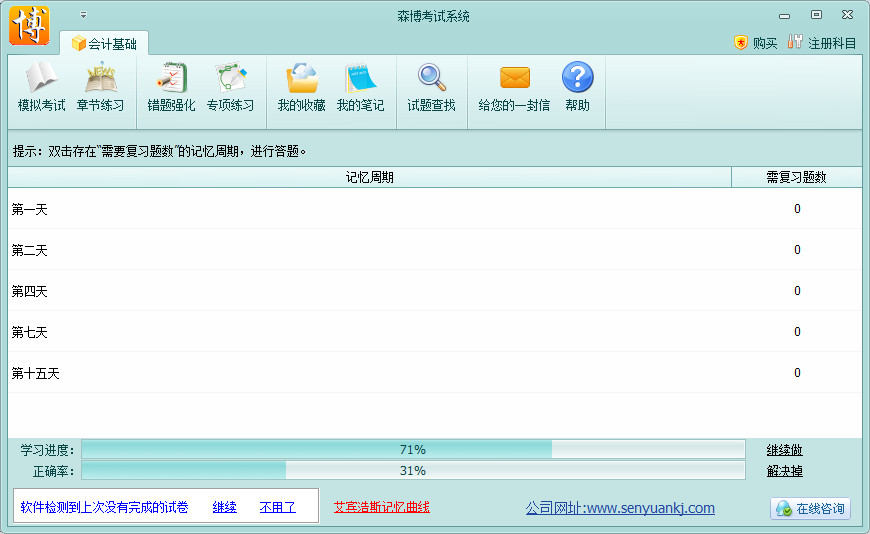
Task: Switch to the 会计基础 tab
Action: (x=104, y=44)
